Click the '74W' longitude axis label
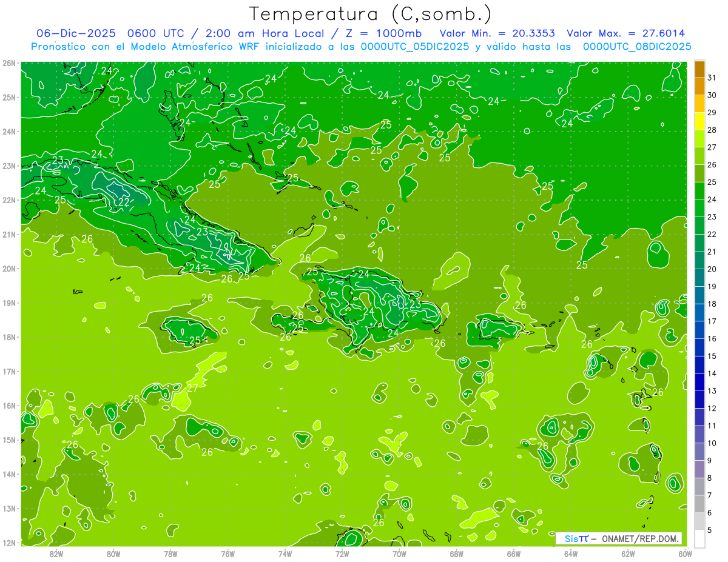 [x=285, y=554]
